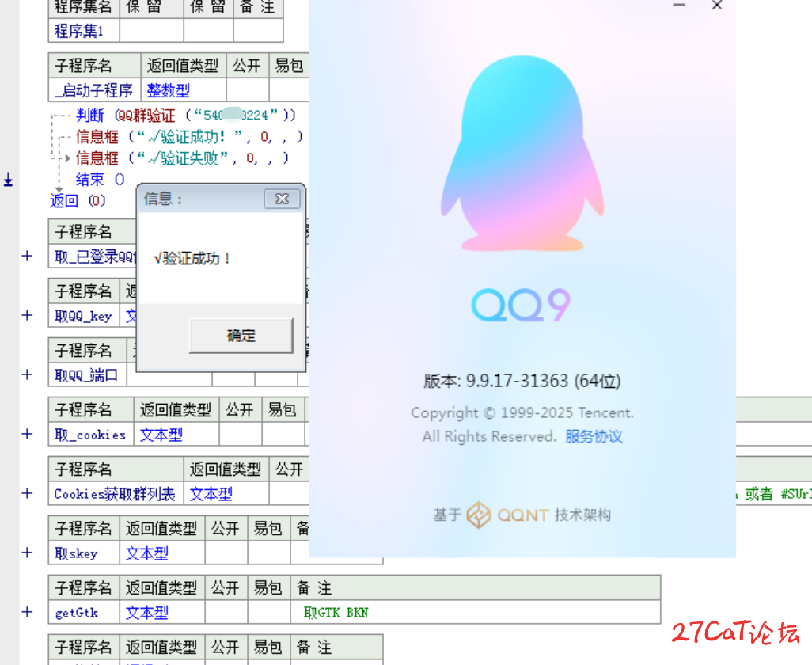Expand the Cookies获取群列表 subroutine
Screen dimensions: 812x665
click(x=27, y=493)
